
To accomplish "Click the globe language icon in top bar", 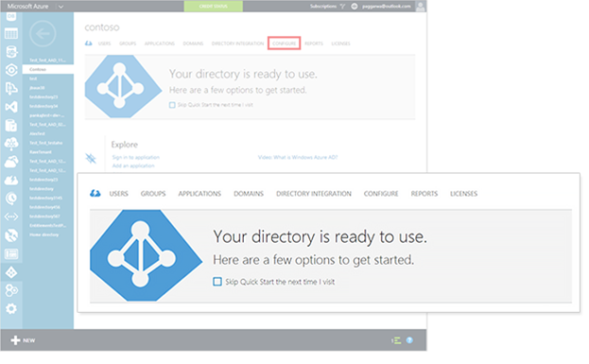I will point(355,6).
